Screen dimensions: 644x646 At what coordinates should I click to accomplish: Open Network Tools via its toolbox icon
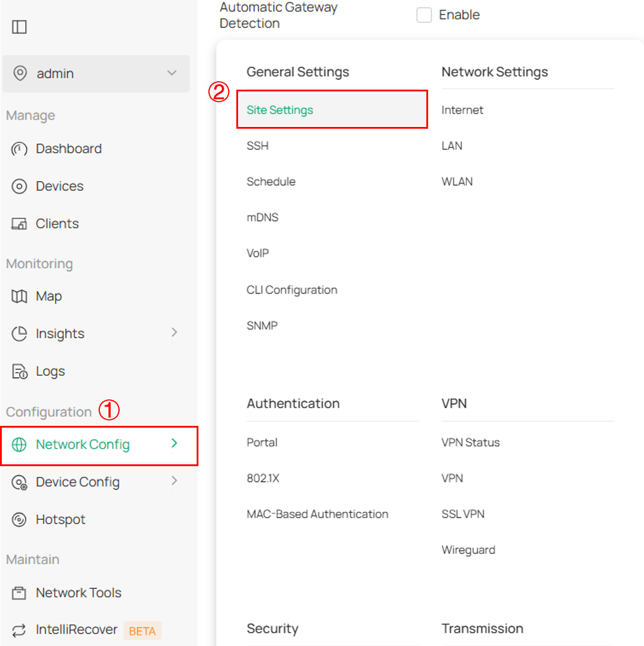(x=19, y=592)
